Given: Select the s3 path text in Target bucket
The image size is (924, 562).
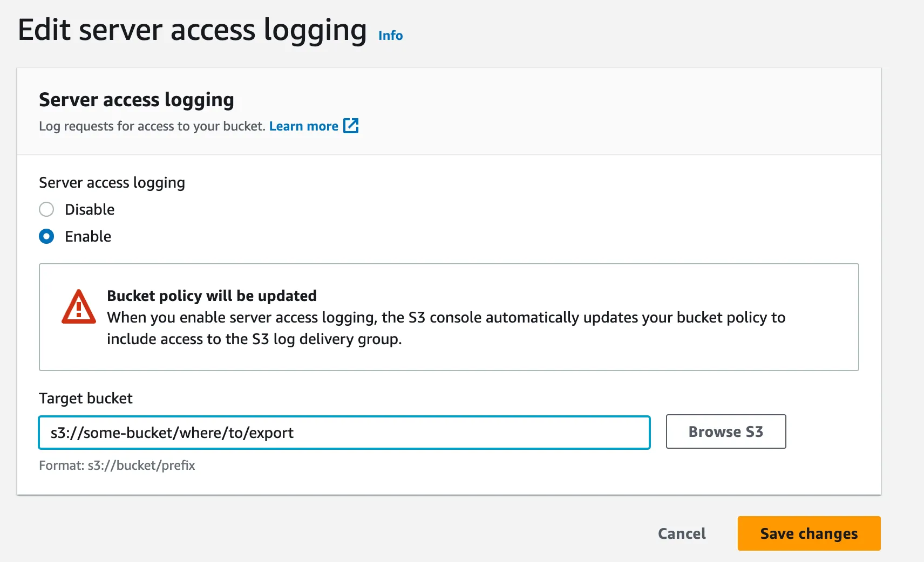Looking at the screenshot, I should 172,432.
